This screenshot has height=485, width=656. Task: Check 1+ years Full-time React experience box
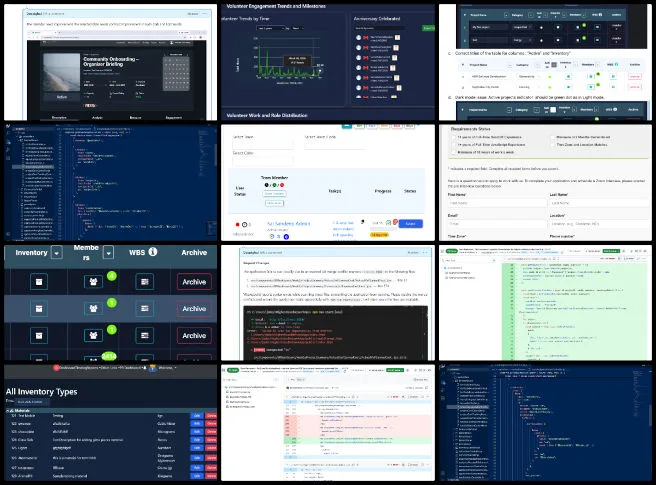coord(454,137)
